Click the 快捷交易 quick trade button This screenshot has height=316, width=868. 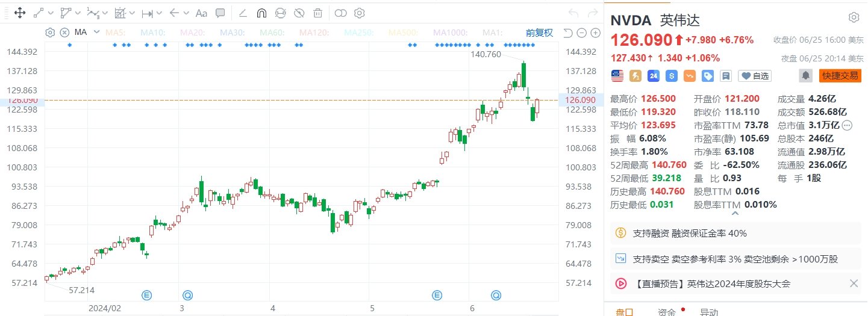click(x=840, y=75)
